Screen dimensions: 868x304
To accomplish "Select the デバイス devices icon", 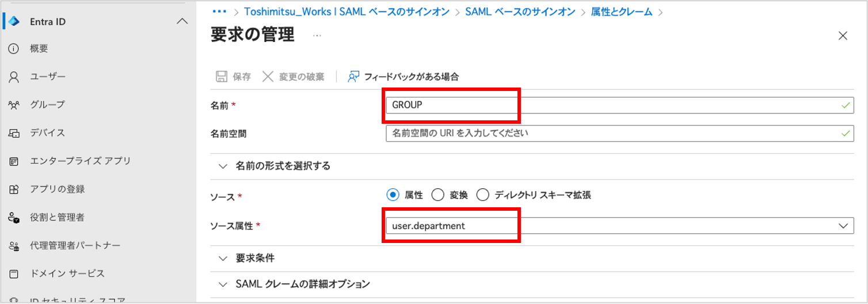I will 14,133.
